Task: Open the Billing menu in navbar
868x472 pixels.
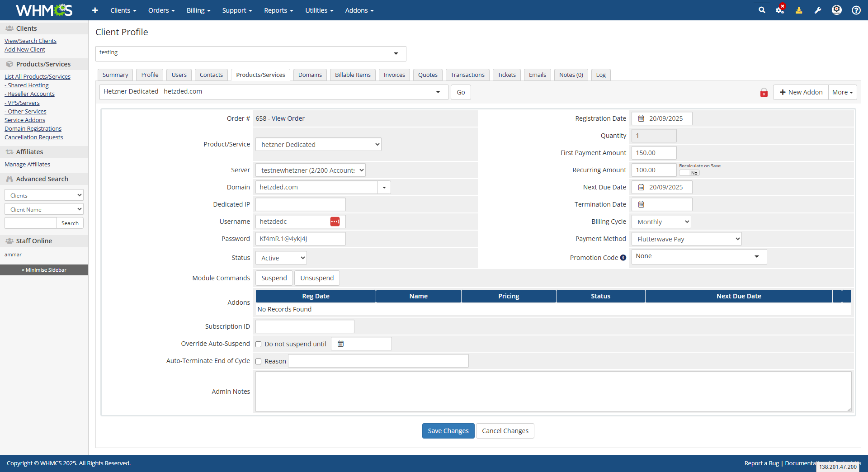Action: (x=198, y=10)
